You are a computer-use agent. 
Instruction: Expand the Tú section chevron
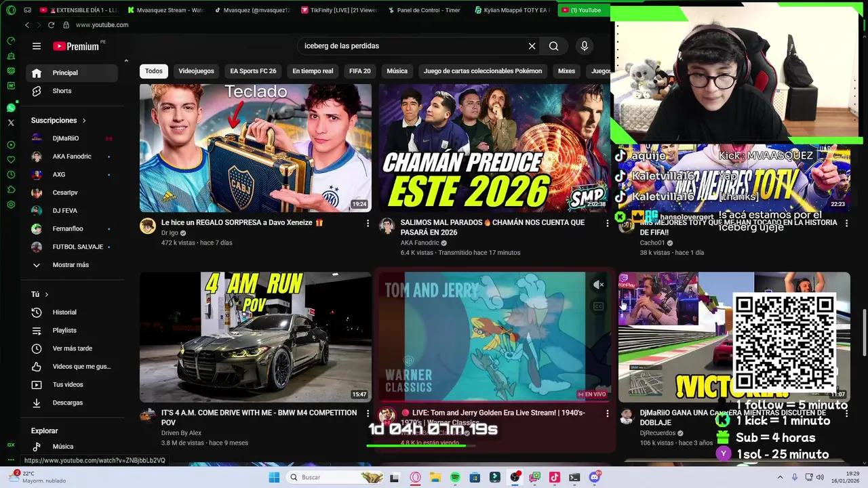click(x=46, y=295)
